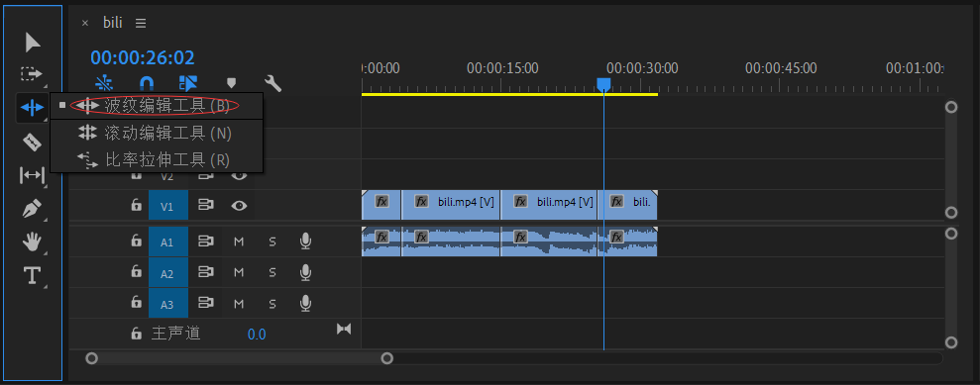Viewport: 980px width, 385px height.
Task: Lock the A1 audio track
Action: pyautogui.click(x=136, y=241)
